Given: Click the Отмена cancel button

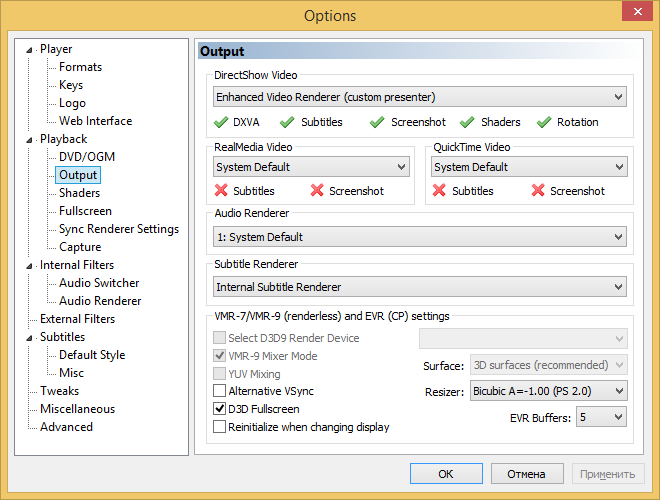Looking at the screenshot, I should 525,474.
